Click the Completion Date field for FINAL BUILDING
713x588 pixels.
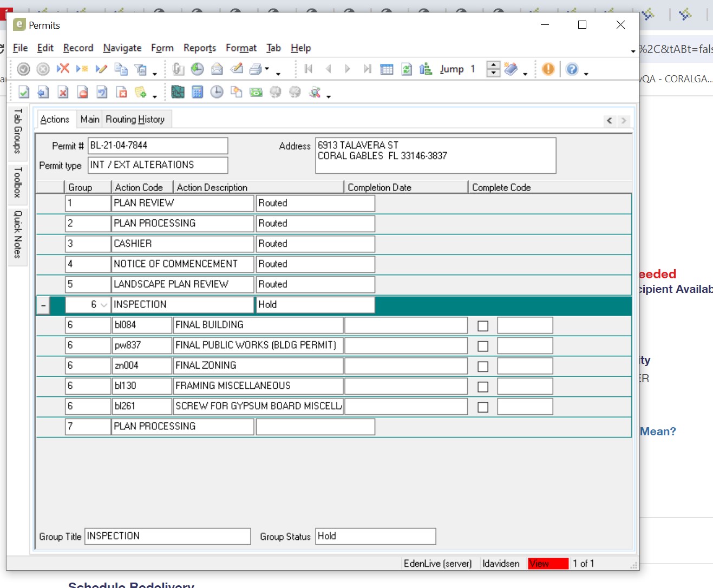(x=405, y=325)
